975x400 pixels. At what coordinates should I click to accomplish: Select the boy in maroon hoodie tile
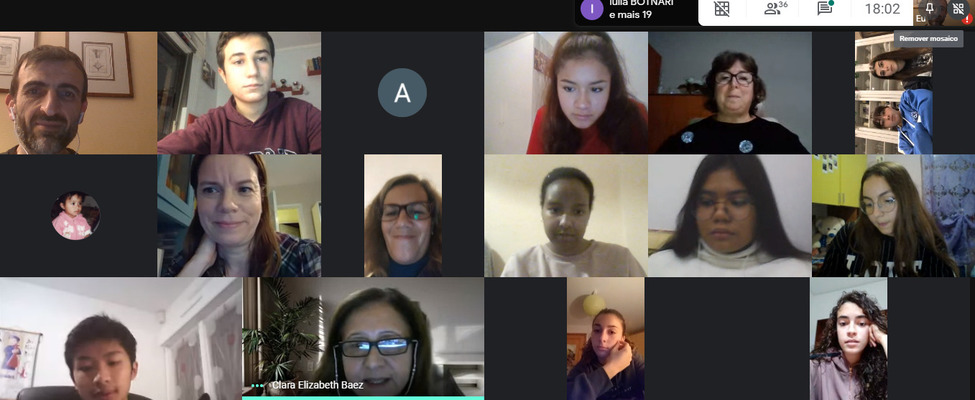click(239, 93)
